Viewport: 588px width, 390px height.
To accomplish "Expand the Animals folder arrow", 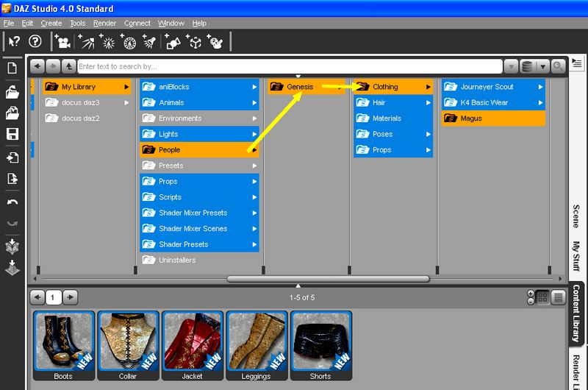I will point(254,102).
